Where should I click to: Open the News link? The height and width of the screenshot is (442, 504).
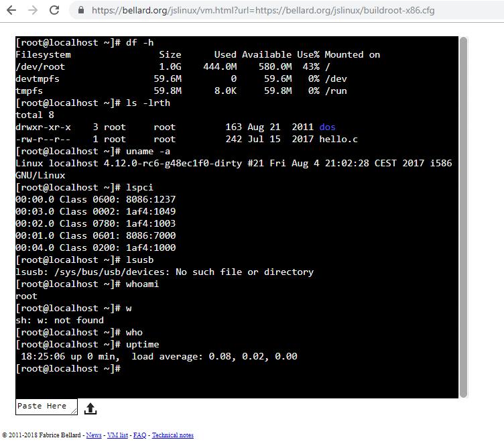94,435
